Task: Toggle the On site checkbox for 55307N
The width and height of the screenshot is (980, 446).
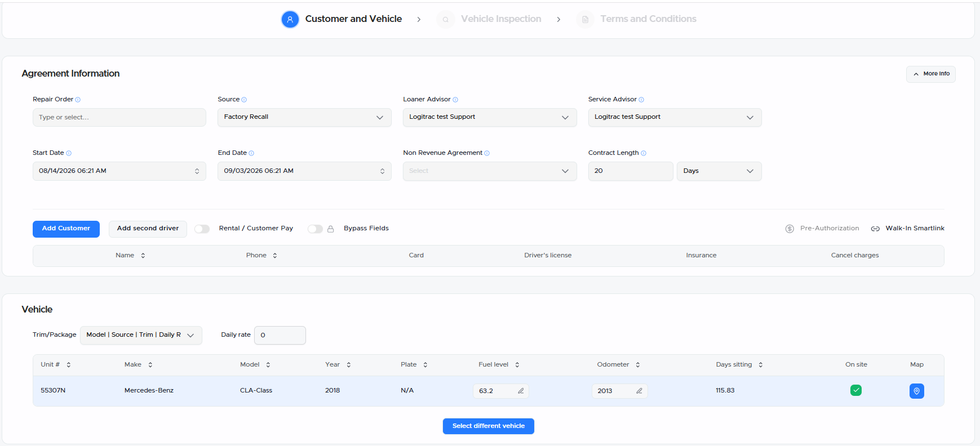Action: 856,390
